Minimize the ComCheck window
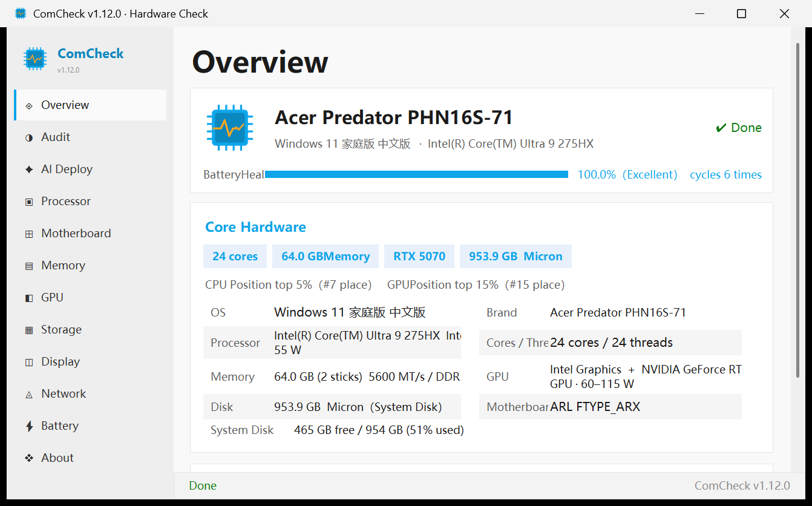Viewport: 812px width, 506px height. coord(699,13)
